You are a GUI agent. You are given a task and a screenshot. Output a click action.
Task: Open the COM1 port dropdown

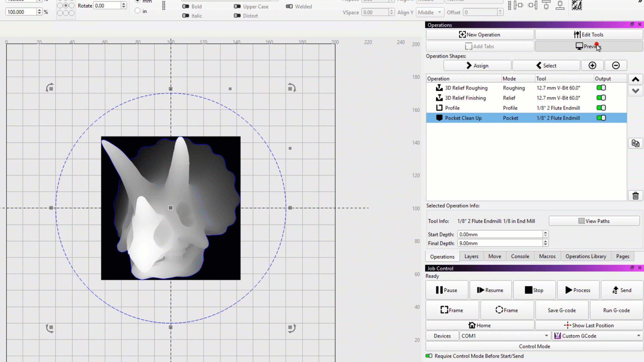505,336
